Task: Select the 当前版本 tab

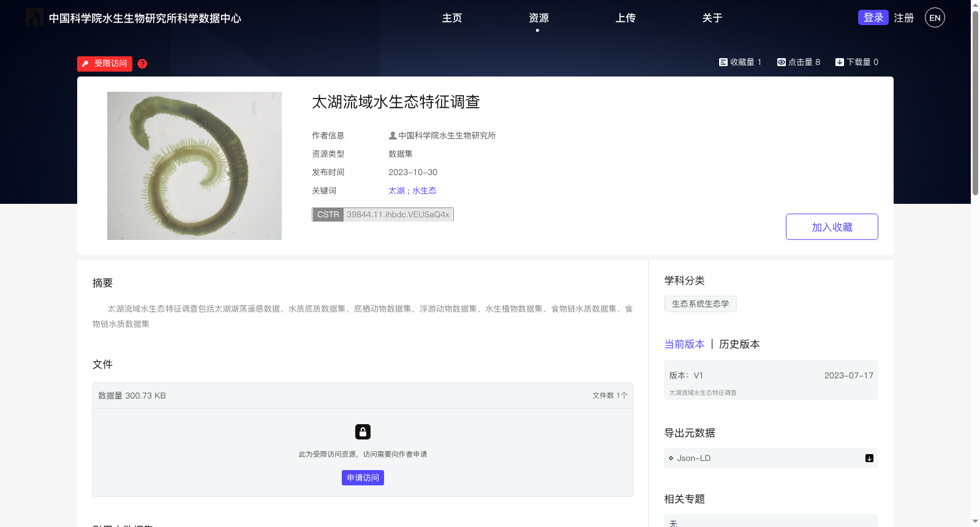Action: [x=684, y=345]
